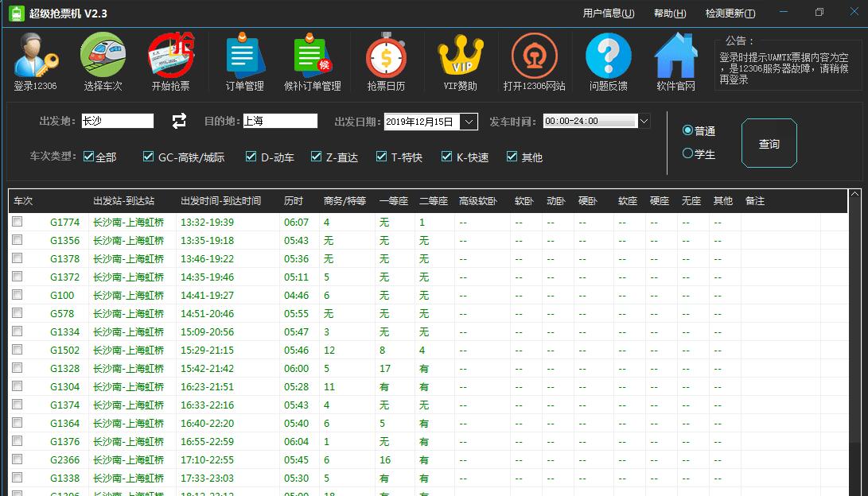Check the box for train G1774
Viewport: 868px width, 496px height.
click(18, 222)
